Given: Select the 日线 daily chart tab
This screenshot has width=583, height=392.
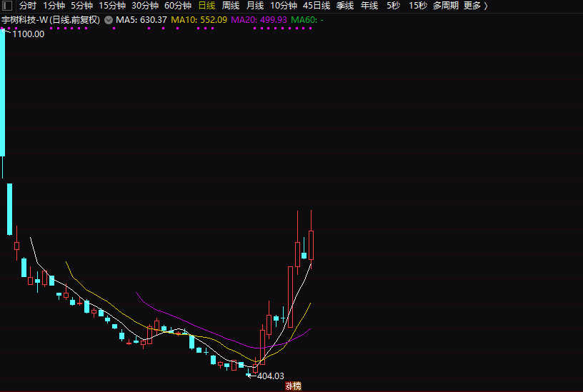Looking at the screenshot, I should click(x=206, y=6).
